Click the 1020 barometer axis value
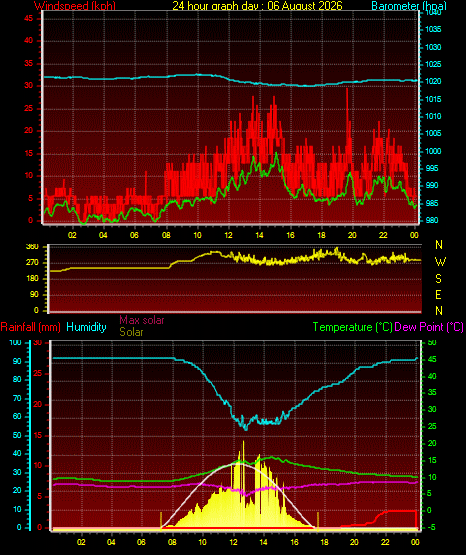The image size is (466, 555). pos(433,81)
